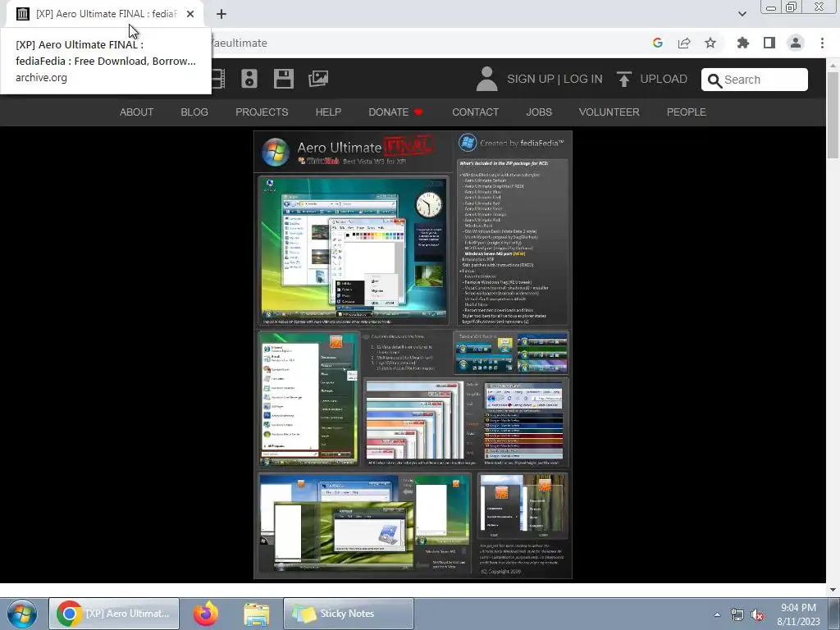The width and height of the screenshot is (840, 630).
Task: Toggle the browser side panel
Action: point(769,43)
